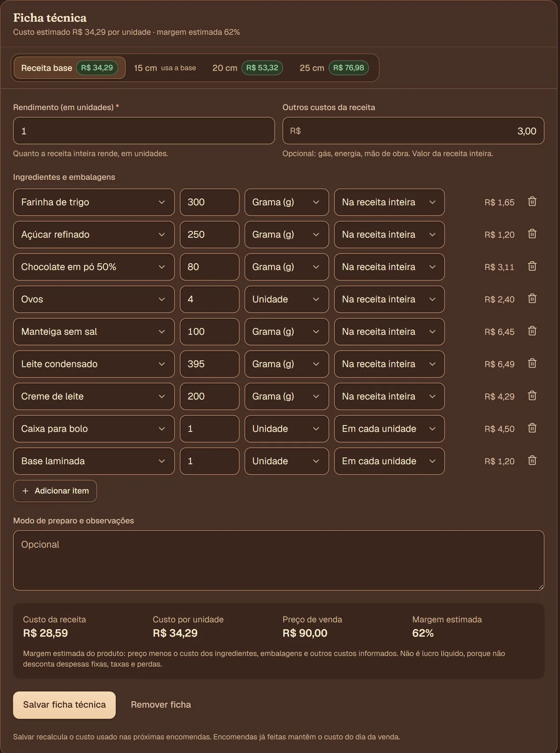The height and width of the screenshot is (753, 560).
Task: Click the Modo de preparo textarea
Action: pos(279,560)
